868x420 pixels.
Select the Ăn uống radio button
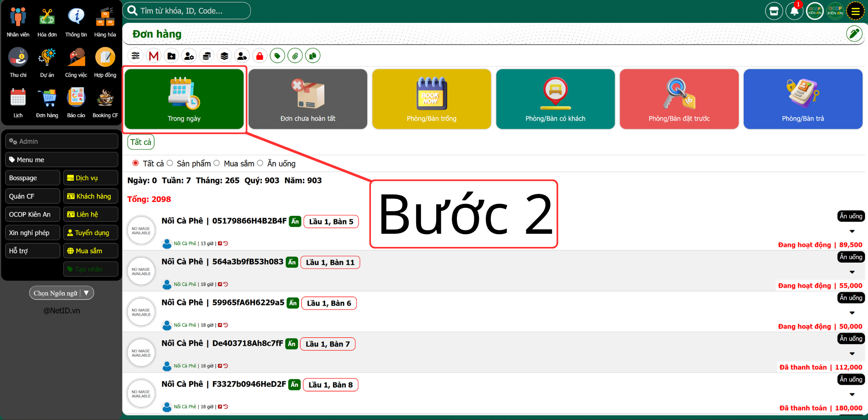coord(260,163)
